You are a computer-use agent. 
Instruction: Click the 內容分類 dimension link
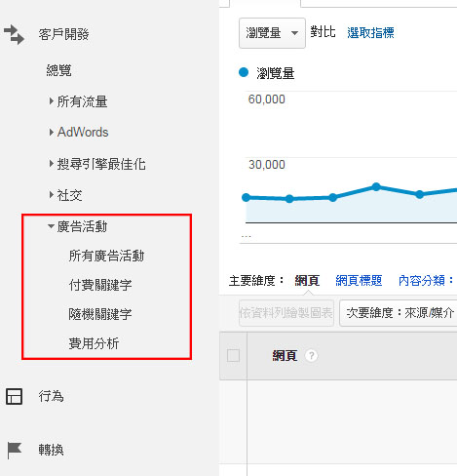[x=421, y=280]
